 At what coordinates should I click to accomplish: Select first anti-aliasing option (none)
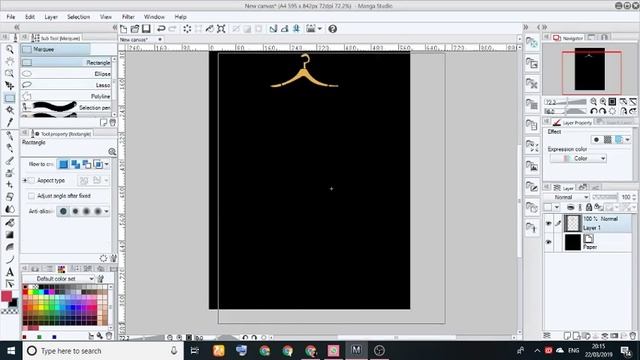click(63, 211)
